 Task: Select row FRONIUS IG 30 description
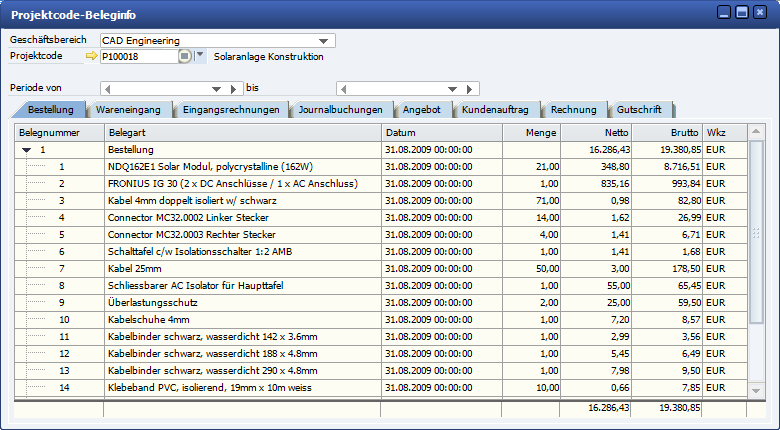(233, 184)
